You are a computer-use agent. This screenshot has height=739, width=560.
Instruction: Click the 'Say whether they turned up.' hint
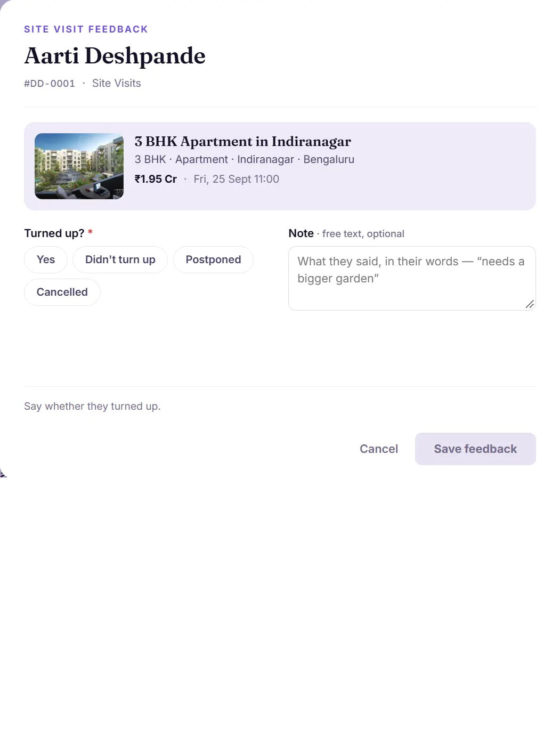coord(92,406)
